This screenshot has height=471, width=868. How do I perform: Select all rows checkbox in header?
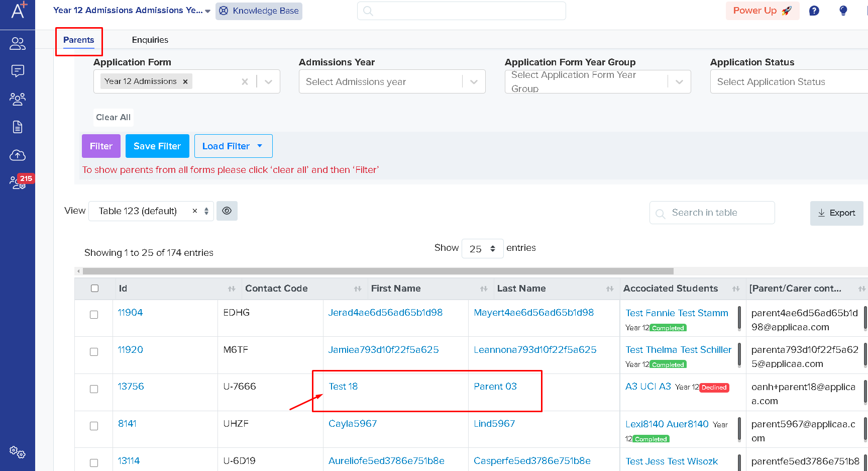pos(94,289)
